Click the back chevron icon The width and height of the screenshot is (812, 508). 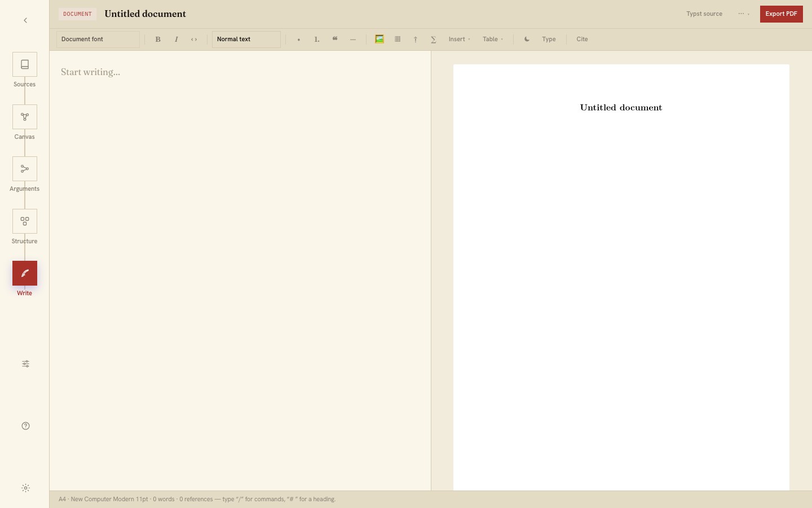(25, 20)
